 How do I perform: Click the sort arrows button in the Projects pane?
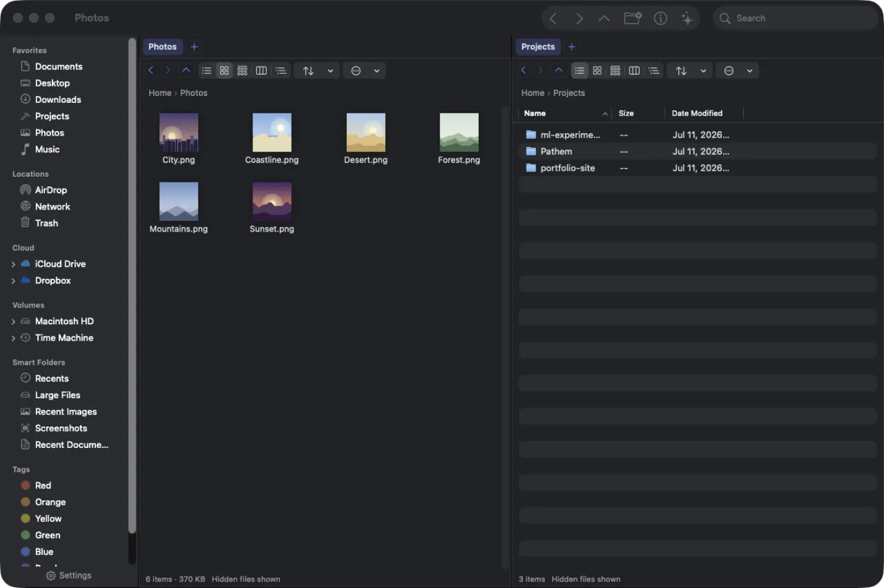point(681,71)
